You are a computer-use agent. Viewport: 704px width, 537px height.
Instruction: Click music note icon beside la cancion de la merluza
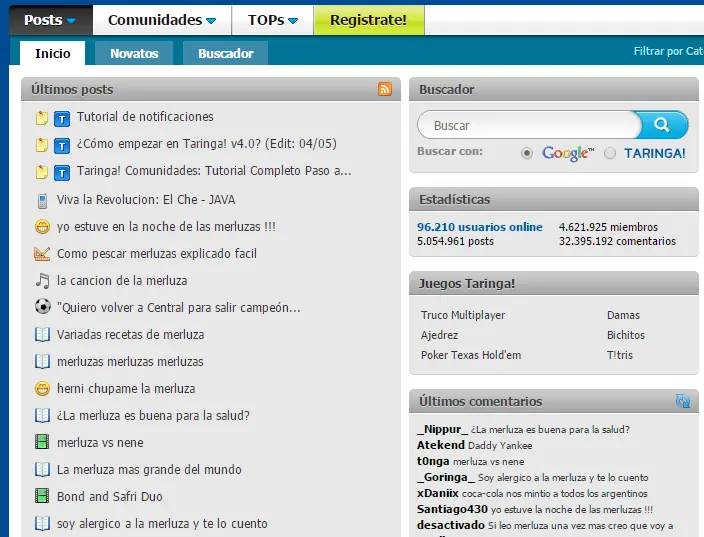(43, 281)
